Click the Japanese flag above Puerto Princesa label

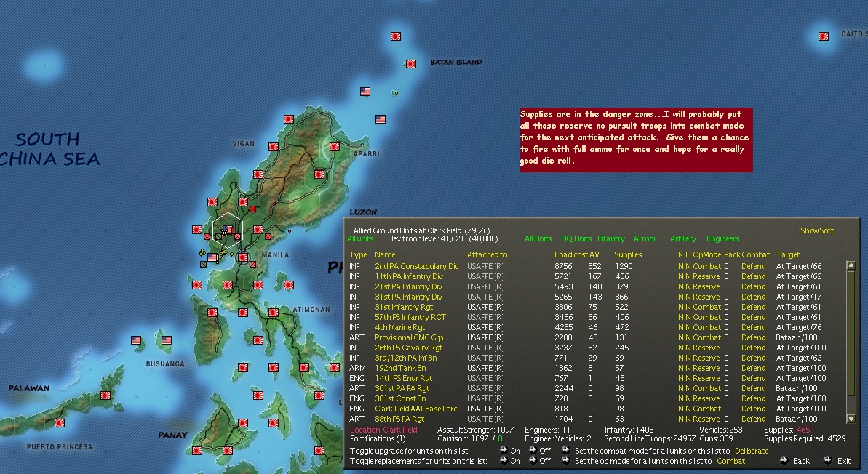pyautogui.click(x=59, y=423)
